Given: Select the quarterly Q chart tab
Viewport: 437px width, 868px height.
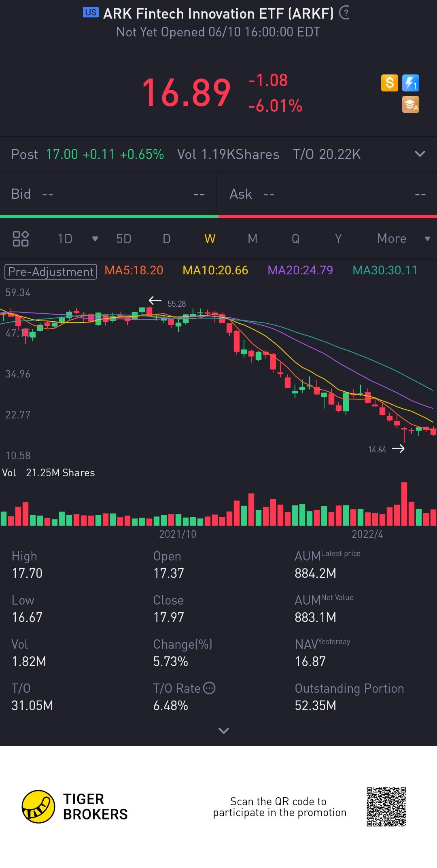Looking at the screenshot, I should click(x=296, y=239).
